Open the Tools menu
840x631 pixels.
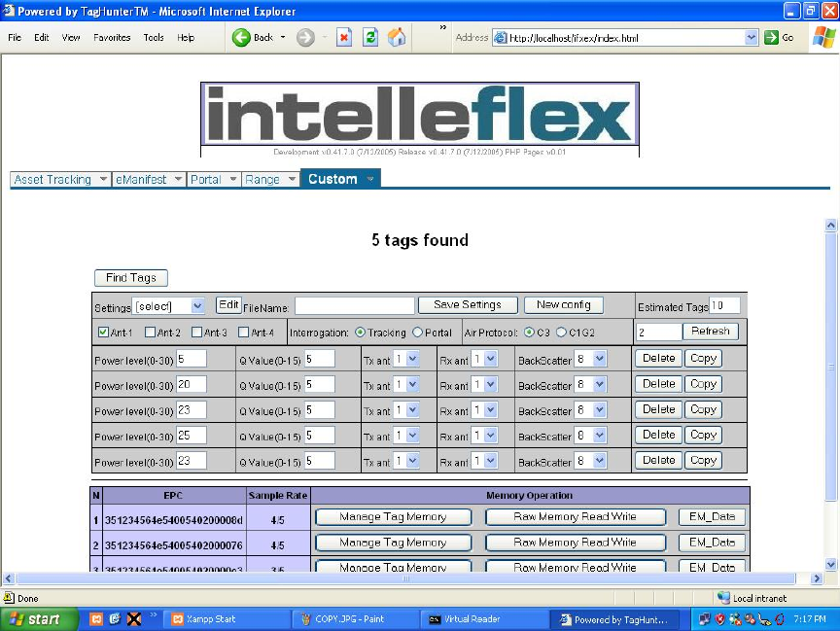point(154,38)
